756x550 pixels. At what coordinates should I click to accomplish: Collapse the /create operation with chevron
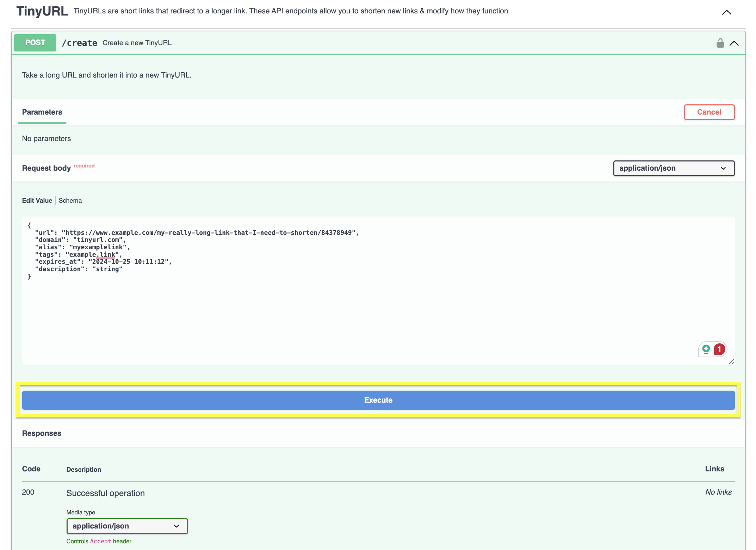734,43
